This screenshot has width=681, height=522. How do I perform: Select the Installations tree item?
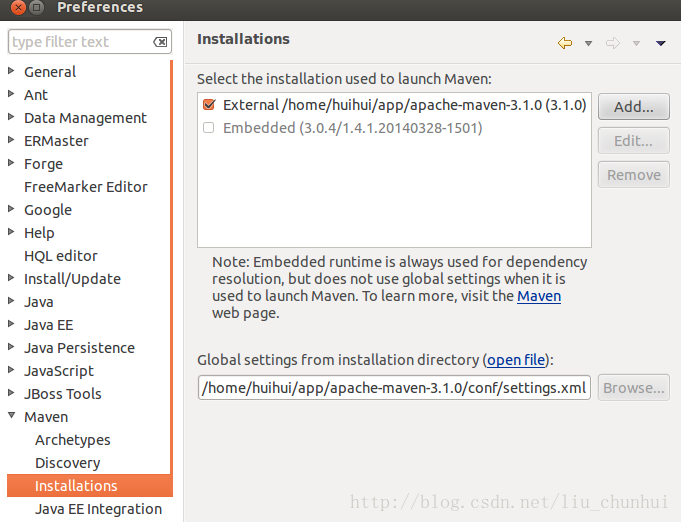point(89,486)
